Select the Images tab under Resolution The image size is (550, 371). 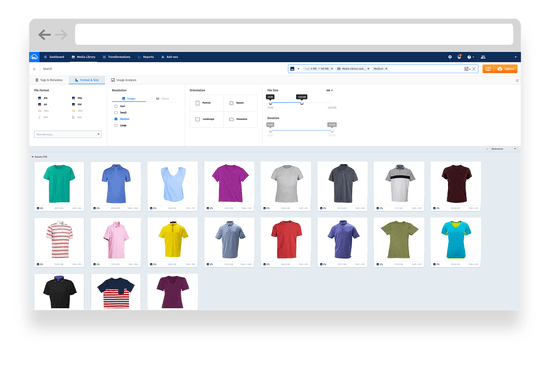(128, 99)
